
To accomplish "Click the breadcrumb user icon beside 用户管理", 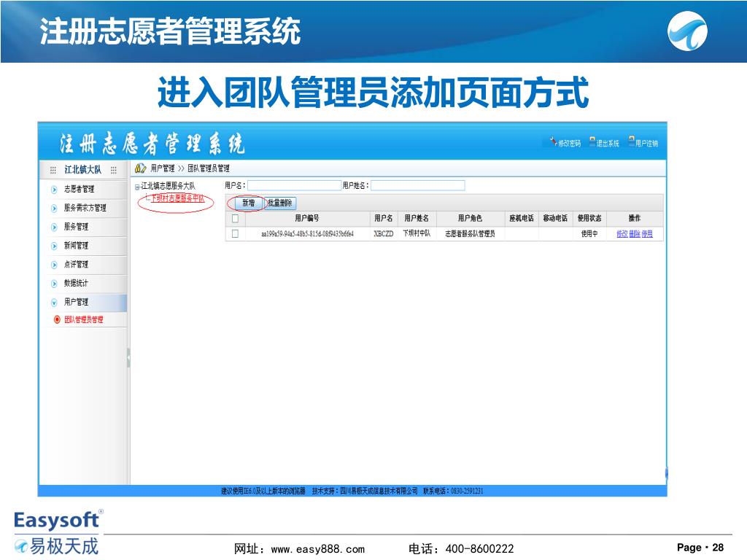I will click(140, 168).
